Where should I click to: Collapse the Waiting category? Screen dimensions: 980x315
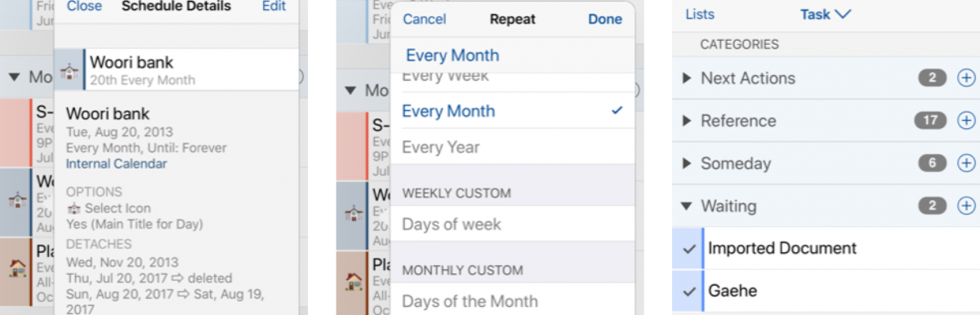[687, 206]
